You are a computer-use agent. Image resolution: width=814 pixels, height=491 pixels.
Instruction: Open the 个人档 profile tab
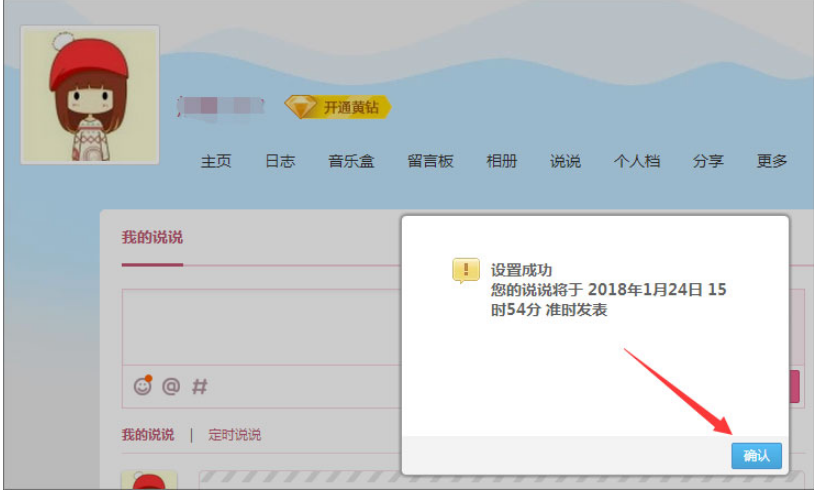coord(636,161)
